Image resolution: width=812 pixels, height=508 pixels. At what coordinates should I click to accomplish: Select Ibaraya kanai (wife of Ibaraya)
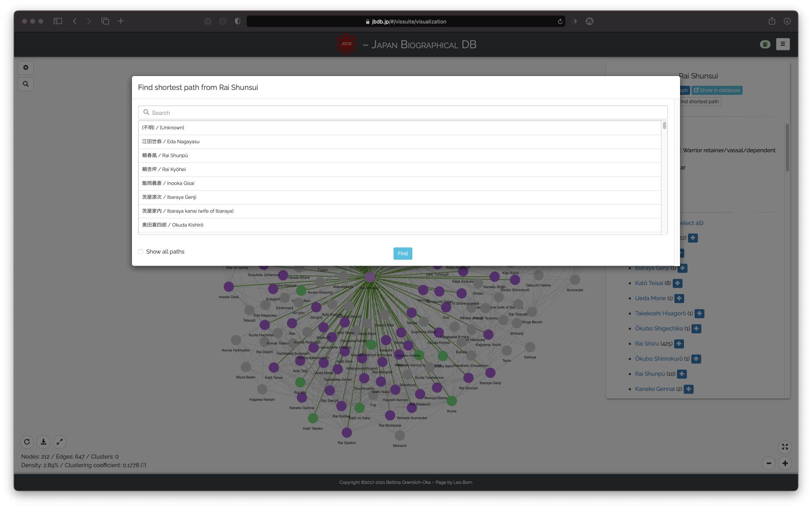click(x=399, y=211)
